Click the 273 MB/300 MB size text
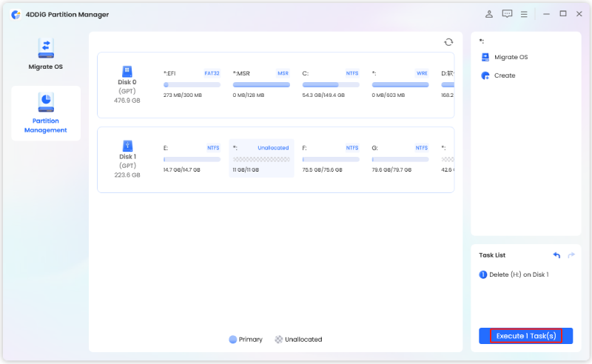592x364 pixels. (x=182, y=95)
